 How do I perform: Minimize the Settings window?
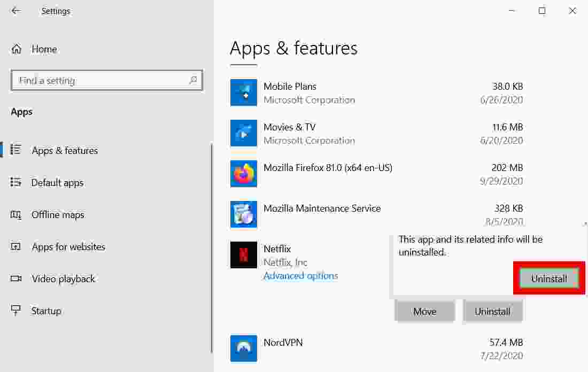point(512,11)
